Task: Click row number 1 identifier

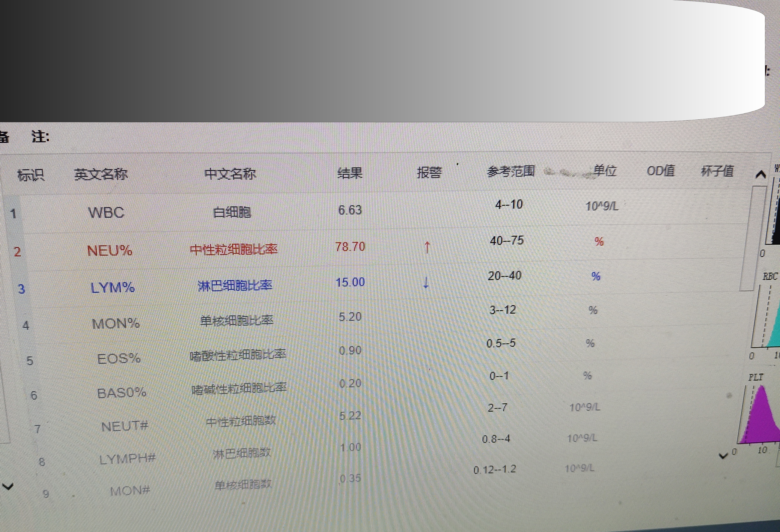Action: (14, 214)
